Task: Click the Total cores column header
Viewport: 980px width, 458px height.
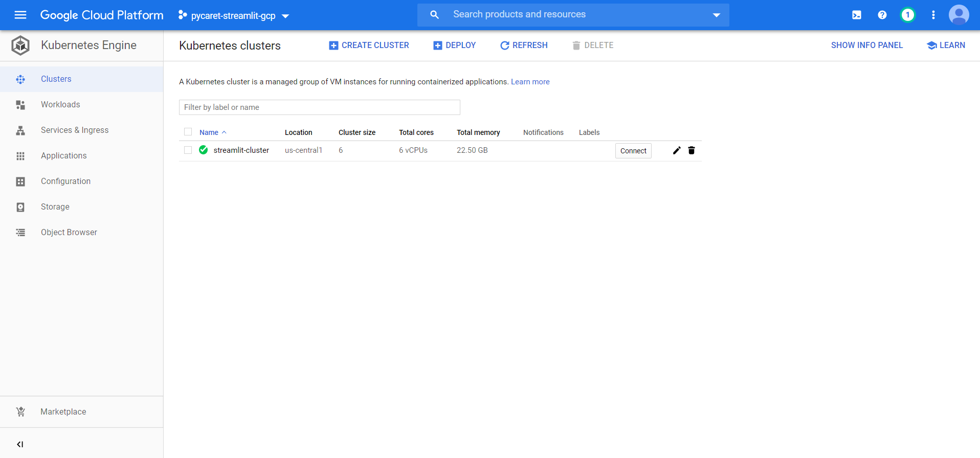Action: (x=416, y=132)
